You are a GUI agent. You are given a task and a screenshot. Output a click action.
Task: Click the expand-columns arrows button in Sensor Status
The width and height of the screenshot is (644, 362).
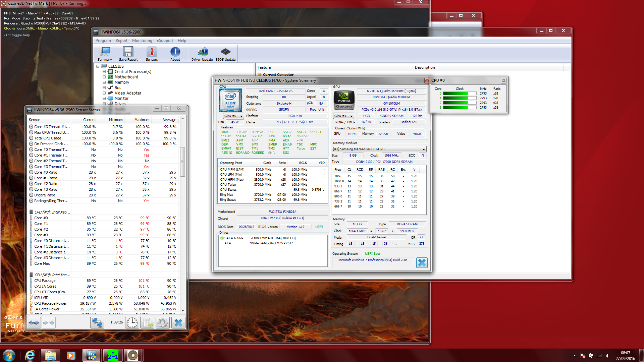(x=34, y=323)
